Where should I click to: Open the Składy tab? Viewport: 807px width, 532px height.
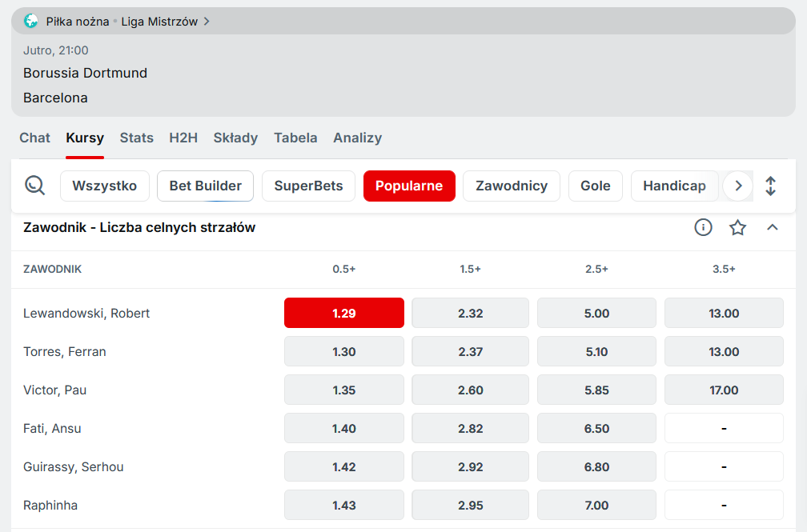click(235, 138)
